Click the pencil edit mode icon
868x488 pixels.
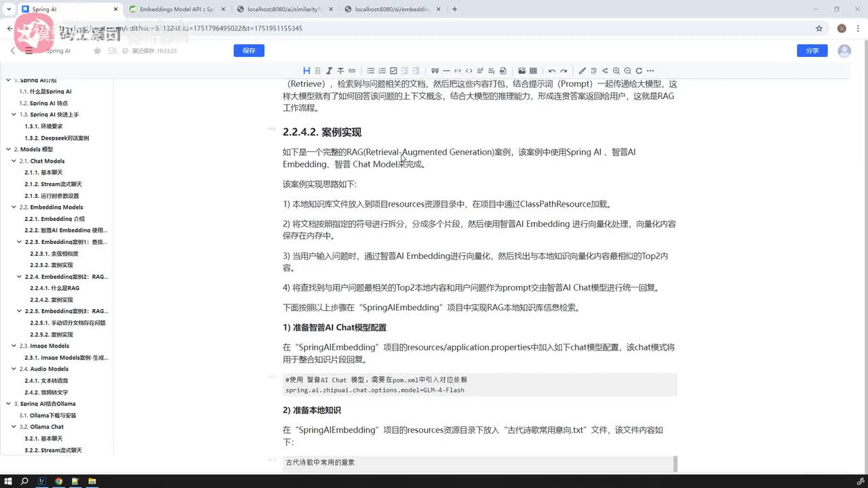coord(582,70)
